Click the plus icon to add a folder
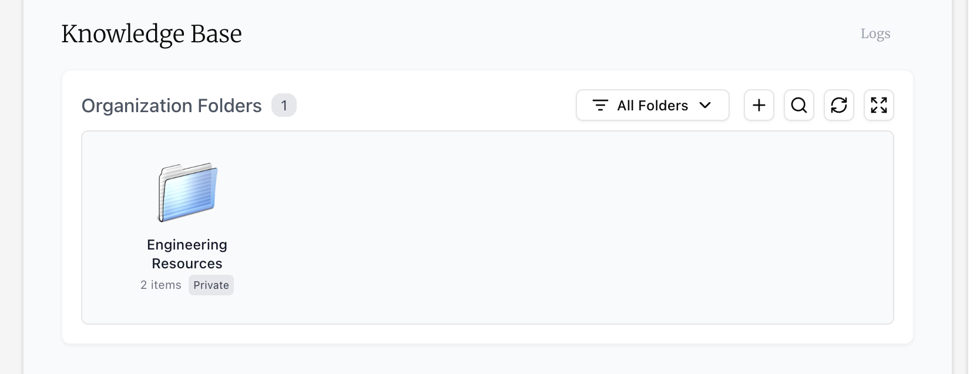Image resolution: width=980 pixels, height=374 pixels. coord(759,105)
